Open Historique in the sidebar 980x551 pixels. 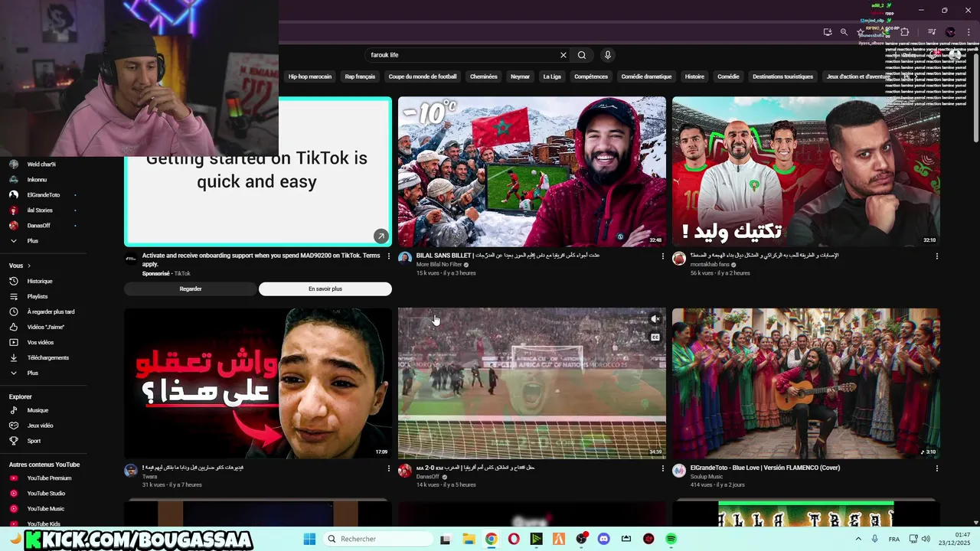pyautogui.click(x=40, y=281)
